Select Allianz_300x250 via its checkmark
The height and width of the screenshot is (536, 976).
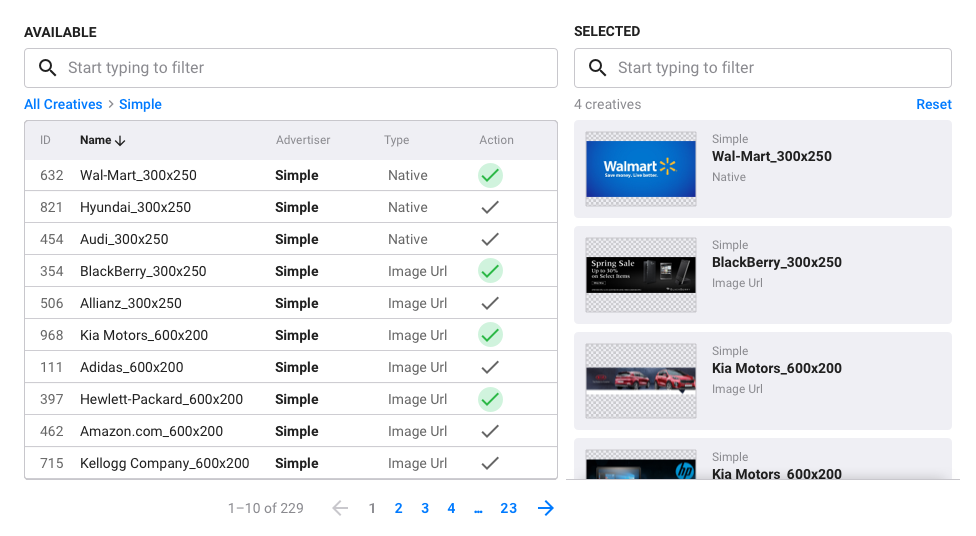click(x=490, y=303)
